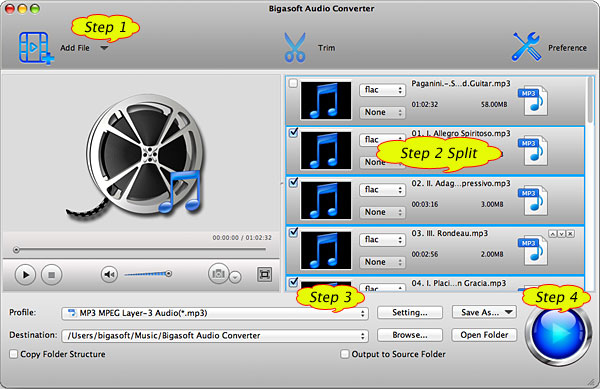Click the Browse... button
This screenshot has height=389, width=600.
[410, 335]
